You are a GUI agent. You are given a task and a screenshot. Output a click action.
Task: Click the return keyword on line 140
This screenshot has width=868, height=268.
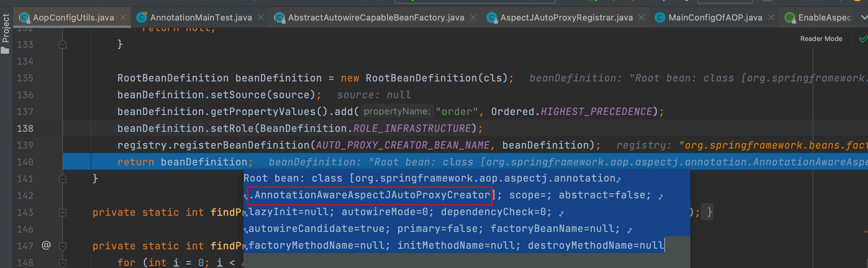coord(135,162)
